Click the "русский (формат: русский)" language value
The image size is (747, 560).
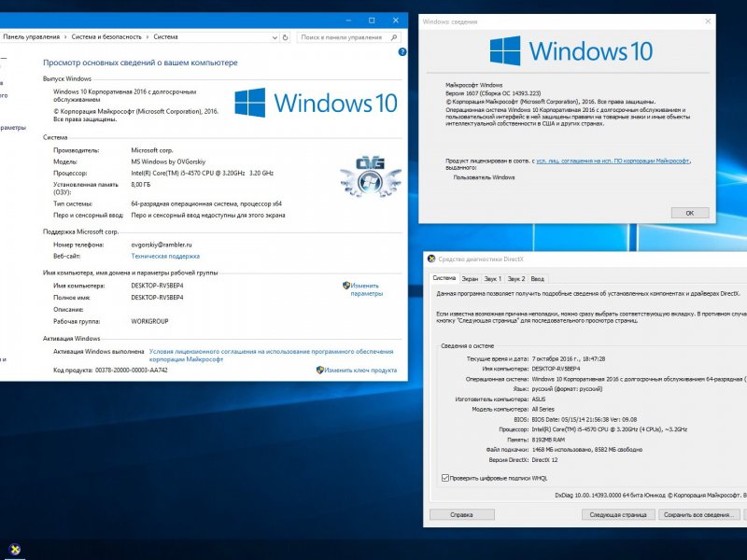pos(567,389)
